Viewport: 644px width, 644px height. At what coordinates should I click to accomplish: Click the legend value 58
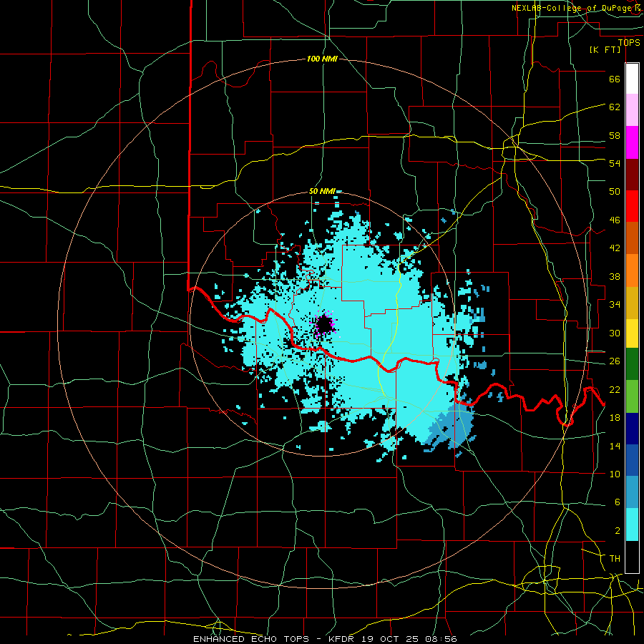[615, 135]
